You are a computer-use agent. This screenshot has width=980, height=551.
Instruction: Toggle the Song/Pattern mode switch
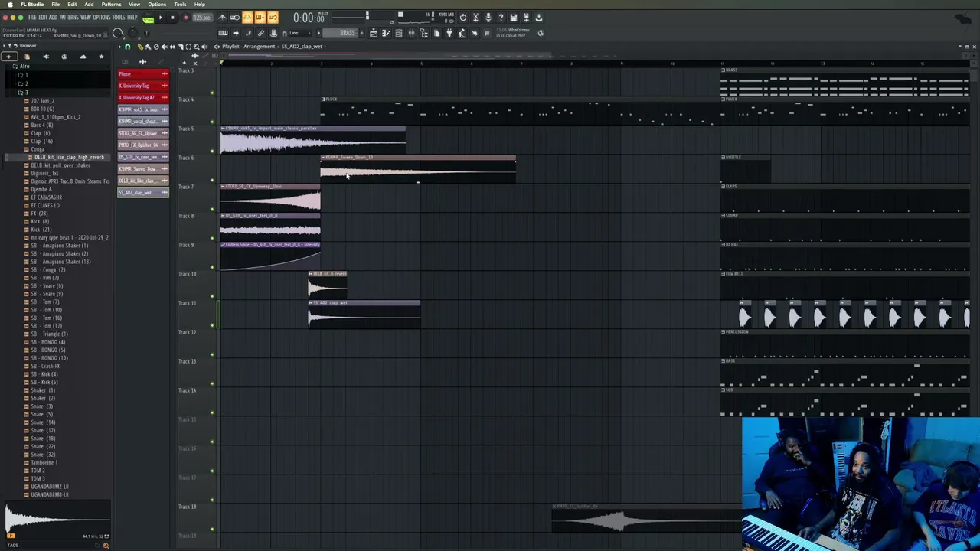[x=148, y=18]
